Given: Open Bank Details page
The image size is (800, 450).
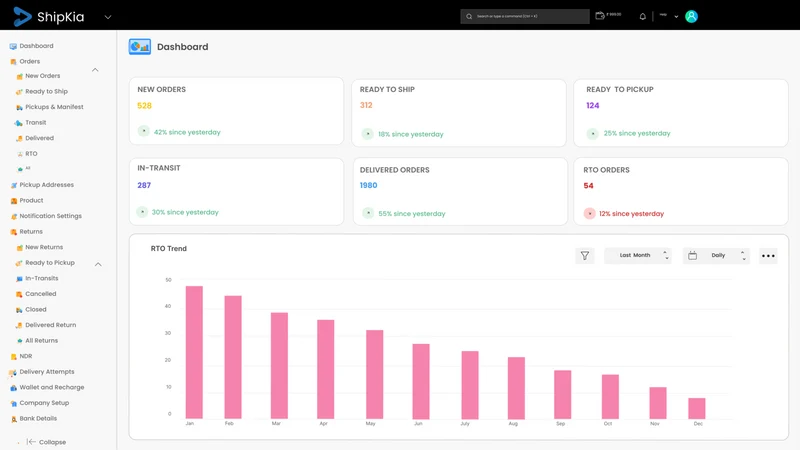Looking at the screenshot, I should click(38, 418).
